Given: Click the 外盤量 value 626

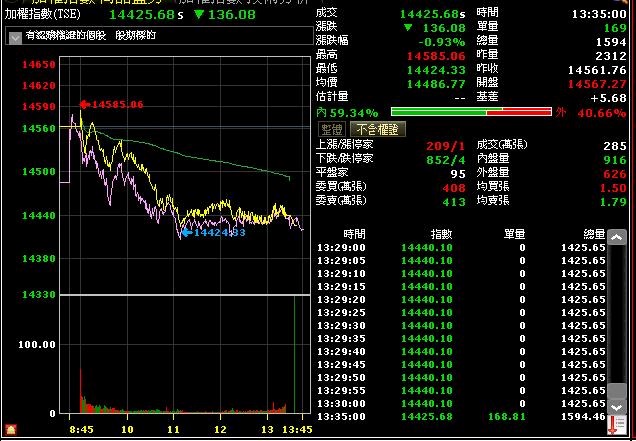Looking at the screenshot, I should pos(615,174).
